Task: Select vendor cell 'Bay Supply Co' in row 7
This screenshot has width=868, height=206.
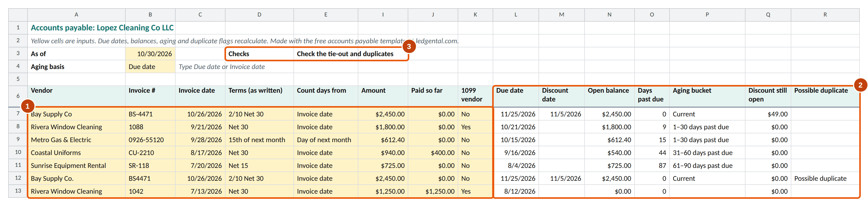Action: click(76, 114)
